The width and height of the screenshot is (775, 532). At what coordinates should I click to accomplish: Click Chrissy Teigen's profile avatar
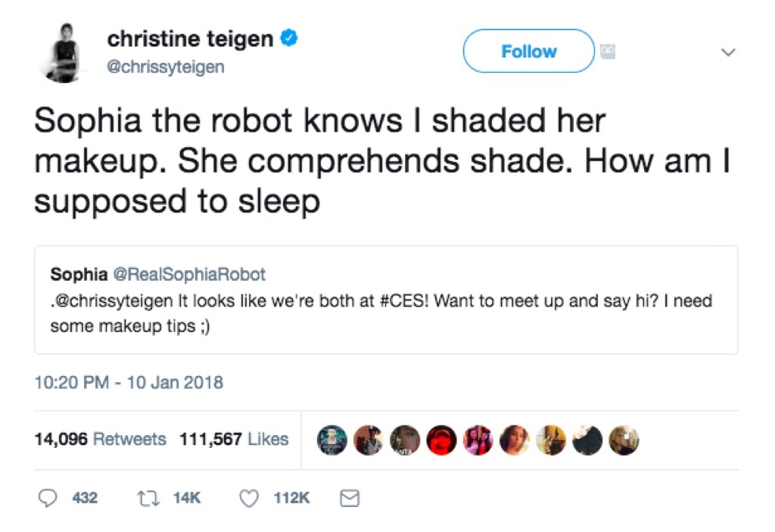(64, 51)
